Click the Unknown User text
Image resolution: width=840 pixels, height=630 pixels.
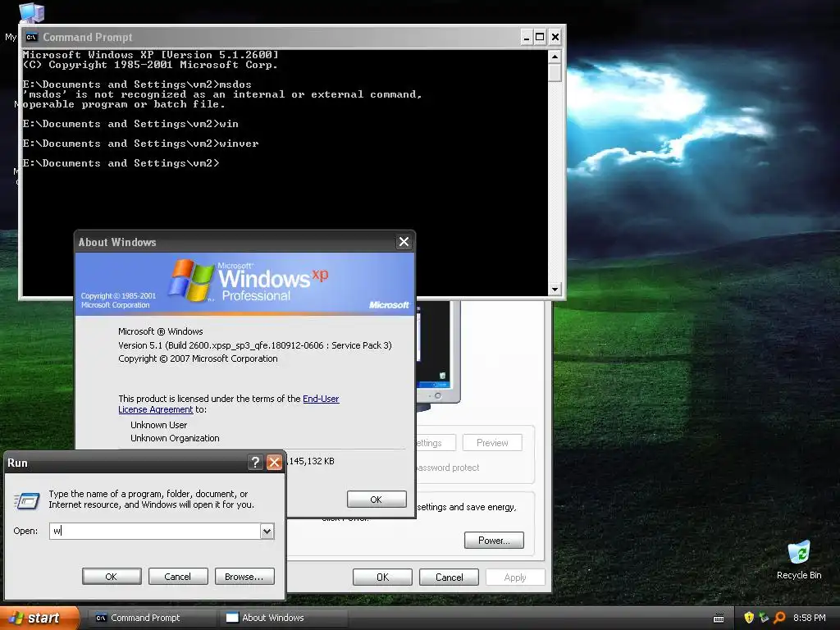(x=158, y=425)
